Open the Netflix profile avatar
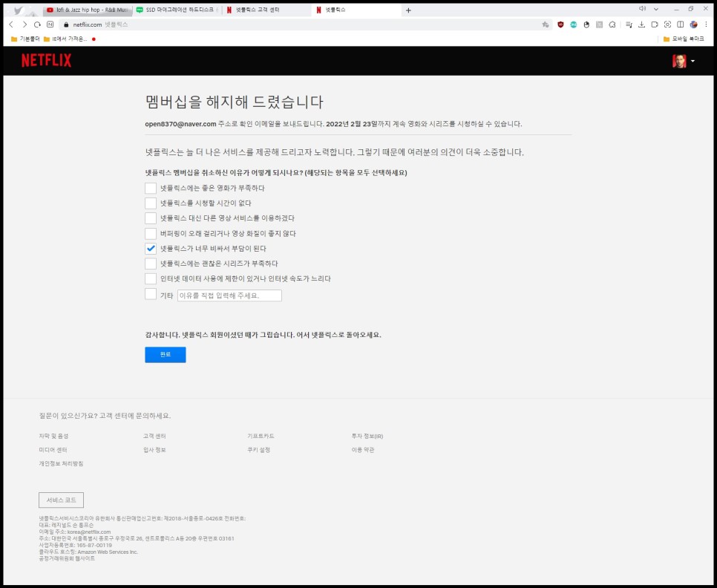717x588 pixels. [x=679, y=61]
